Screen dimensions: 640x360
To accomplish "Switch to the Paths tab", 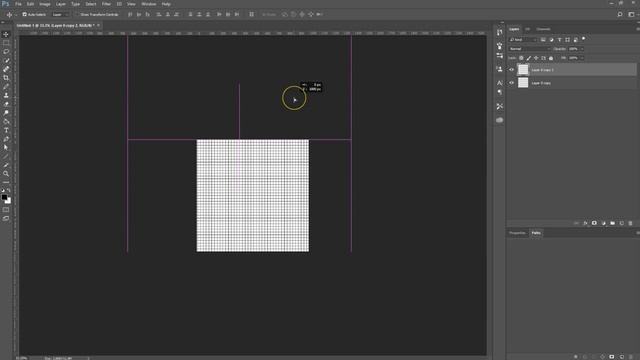I will point(536,233).
